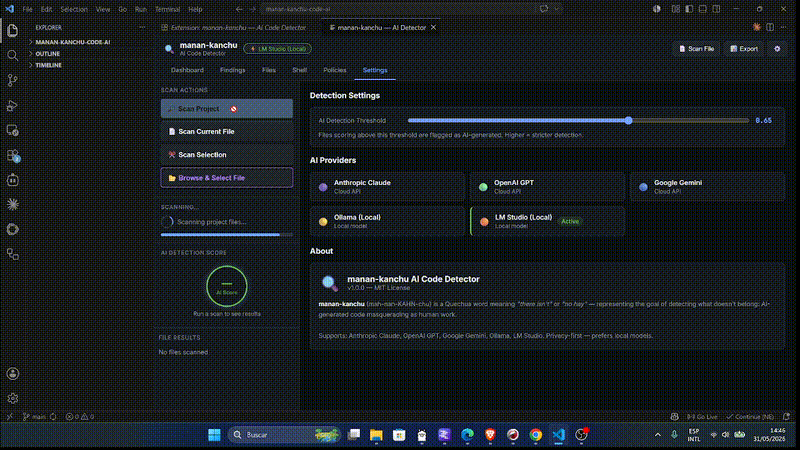
Task: Toggle the secondary side bar layout icon
Action: [716, 9]
